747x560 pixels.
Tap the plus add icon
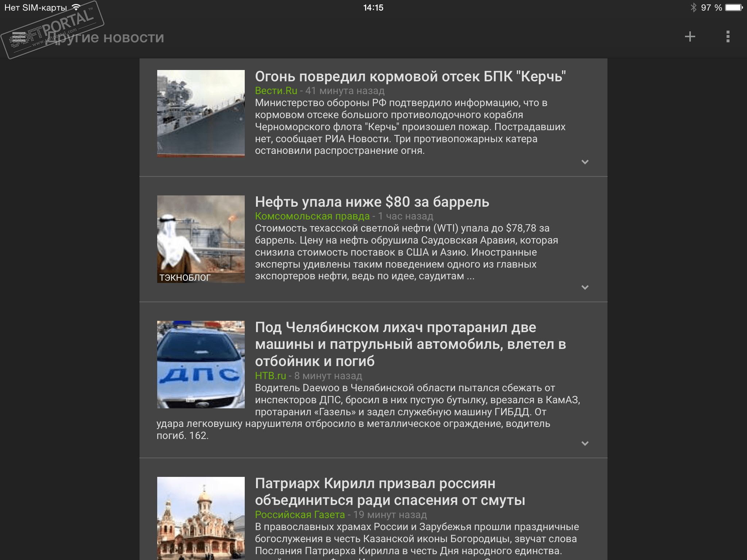(x=690, y=37)
